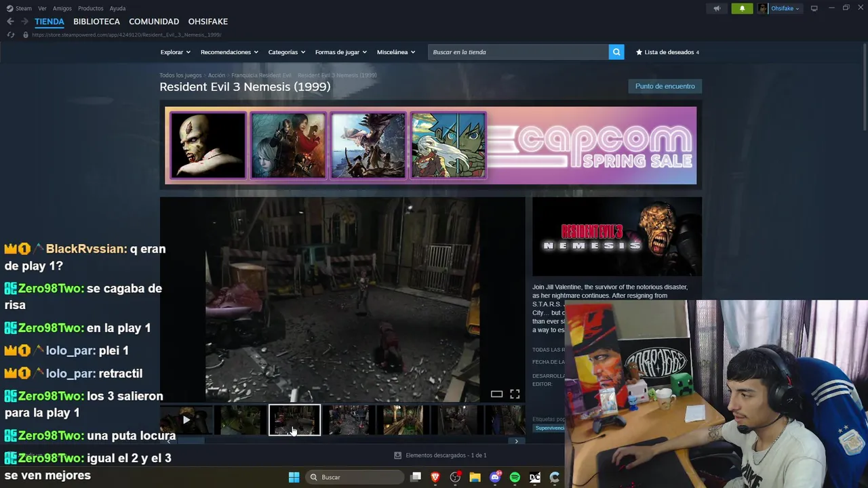Advance thumbnail strip with right arrow
Screen dimensions: 868x488
click(x=516, y=441)
